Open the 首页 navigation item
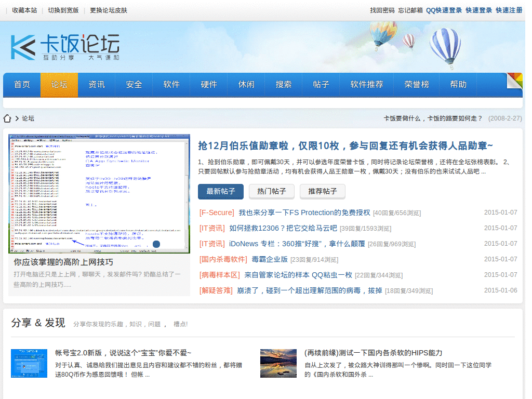The width and height of the screenshot is (532, 399). pyautogui.click(x=22, y=85)
